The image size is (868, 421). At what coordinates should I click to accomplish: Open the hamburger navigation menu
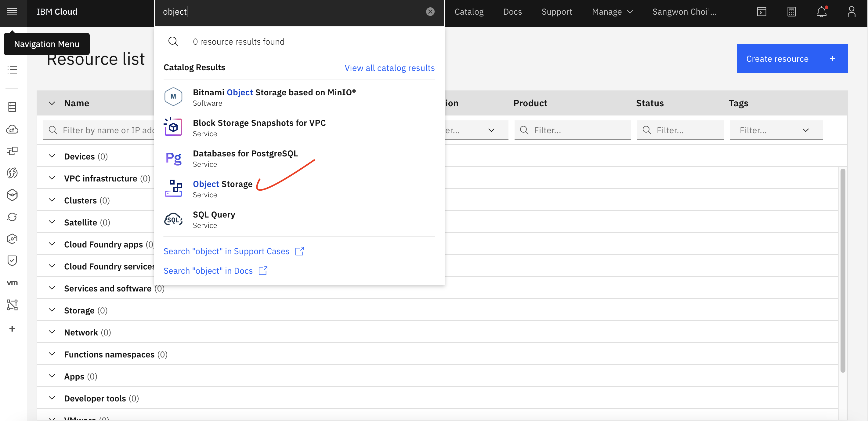pyautogui.click(x=12, y=12)
